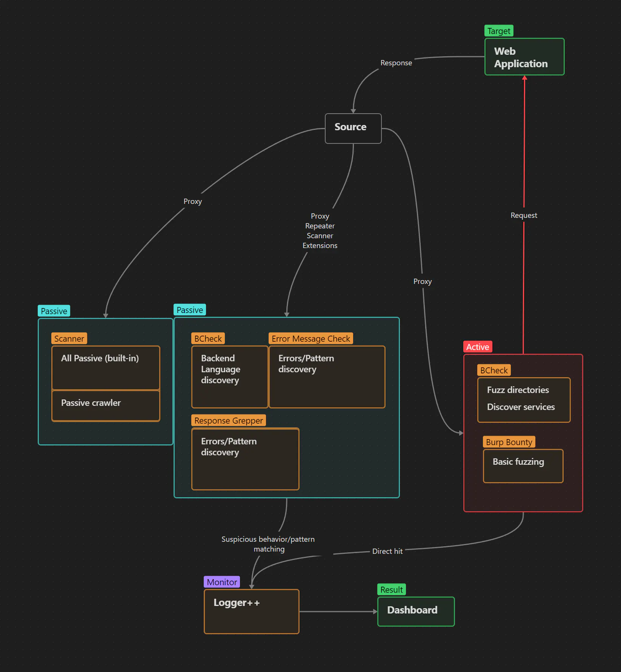Click Fuzz directories text

click(x=518, y=390)
